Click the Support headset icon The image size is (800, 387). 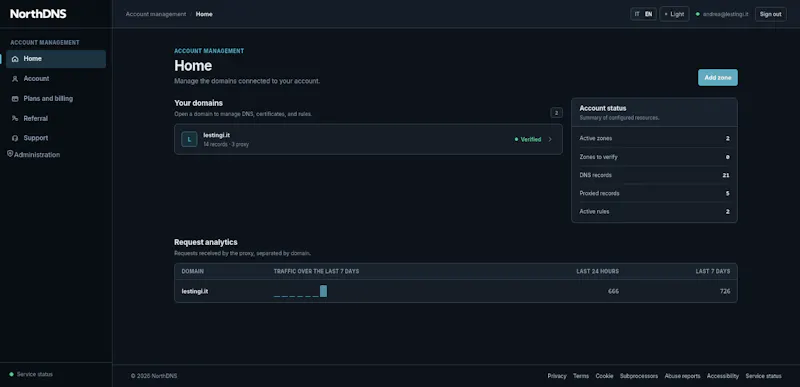tap(15, 138)
